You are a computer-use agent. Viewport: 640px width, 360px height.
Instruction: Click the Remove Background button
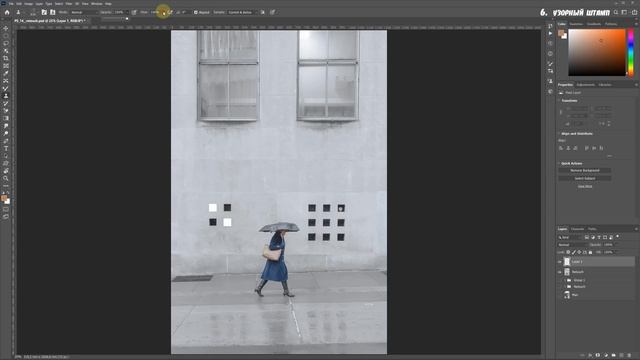584,170
